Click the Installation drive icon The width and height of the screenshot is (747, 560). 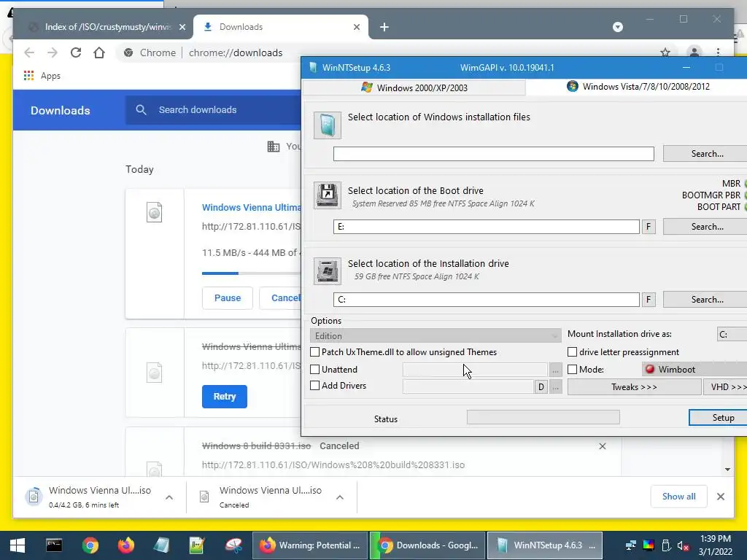pos(328,271)
